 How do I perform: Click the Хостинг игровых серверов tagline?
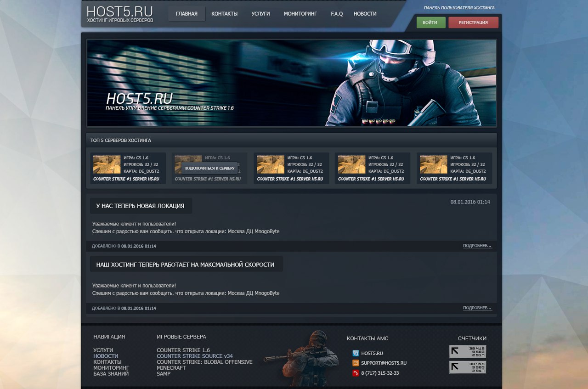point(120,21)
